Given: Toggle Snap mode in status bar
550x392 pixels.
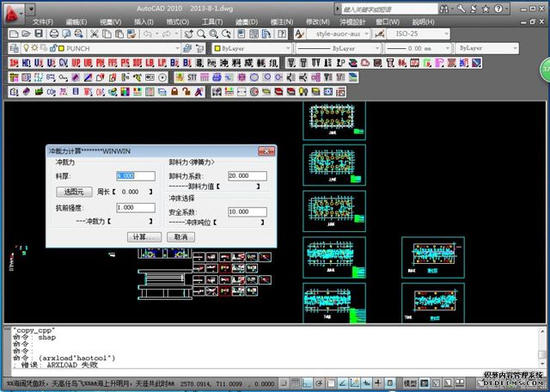Looking at the screenshot, I should pos(284,383).
